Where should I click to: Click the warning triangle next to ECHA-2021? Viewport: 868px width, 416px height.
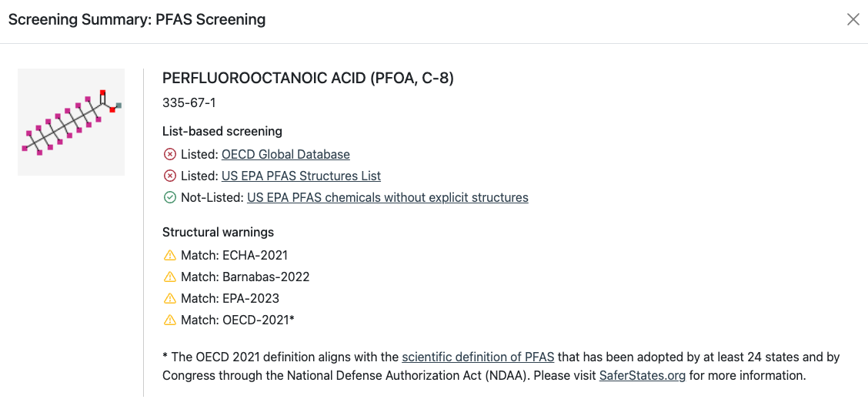[169, 255]
